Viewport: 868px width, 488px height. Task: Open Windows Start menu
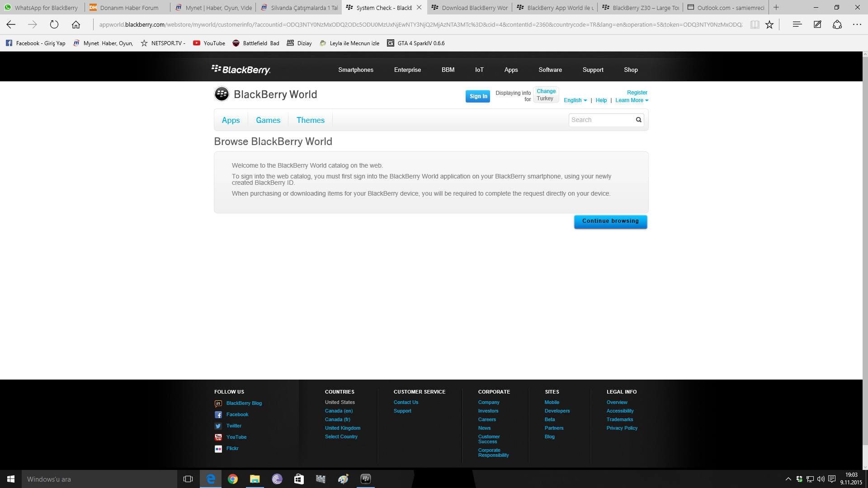pos(11,479)
